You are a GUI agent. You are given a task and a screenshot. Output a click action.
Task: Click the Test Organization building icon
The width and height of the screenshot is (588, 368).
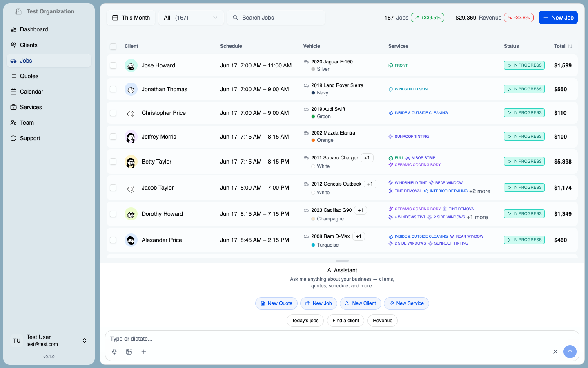(18, 11)
